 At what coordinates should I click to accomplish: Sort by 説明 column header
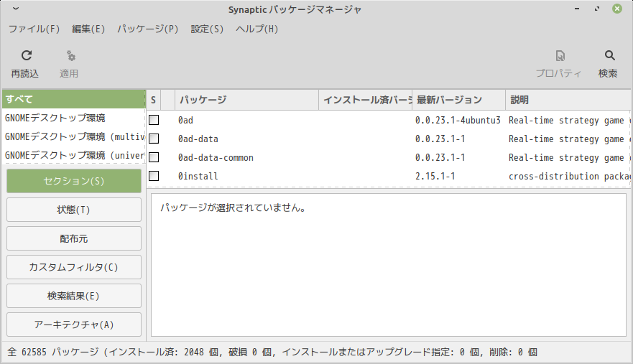coord(568,100)
